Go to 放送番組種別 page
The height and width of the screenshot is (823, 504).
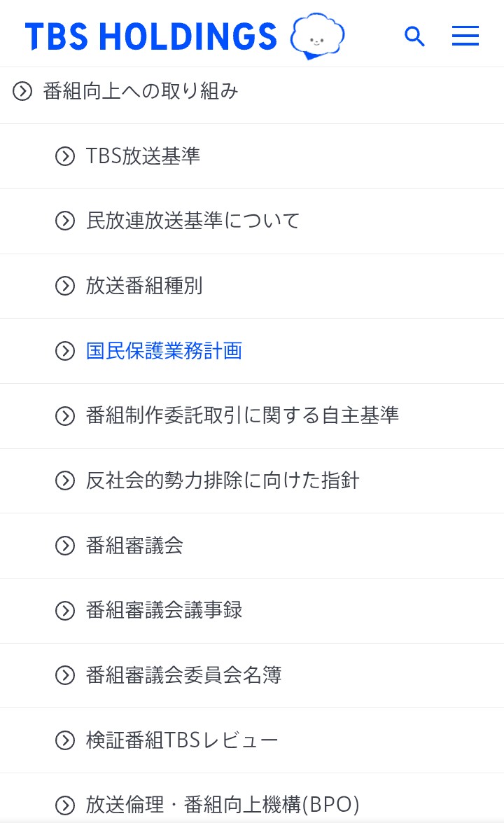(x=144, y=286)
